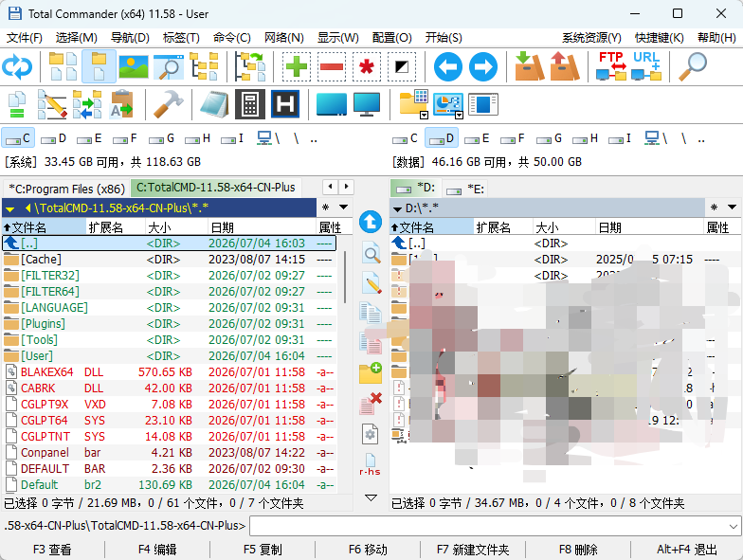Image resolution: width=743 pixels, height=560 pixels.
Task: Select drive H in left drive bar
Action: tap(197, 138)
